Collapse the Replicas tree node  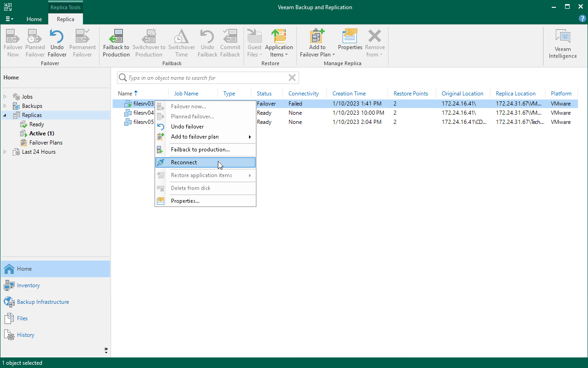point(5,115)
